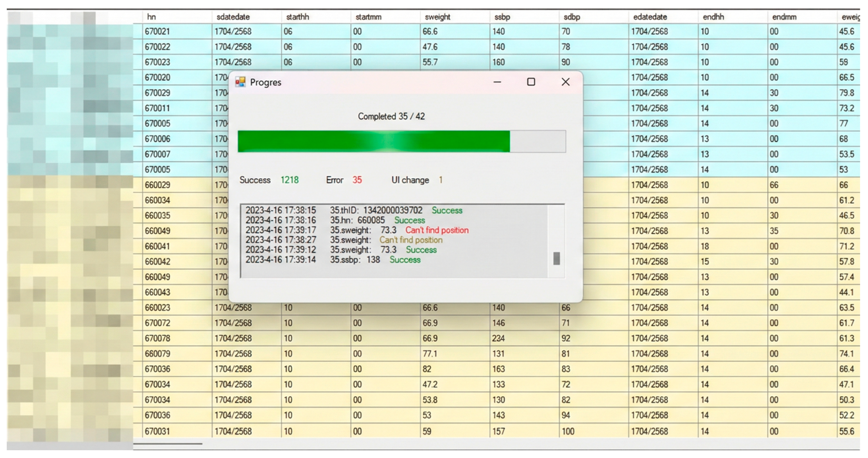
Task: Click the log list scrollbar thumb
Action: pyautogui.click(x=556, y=259)
